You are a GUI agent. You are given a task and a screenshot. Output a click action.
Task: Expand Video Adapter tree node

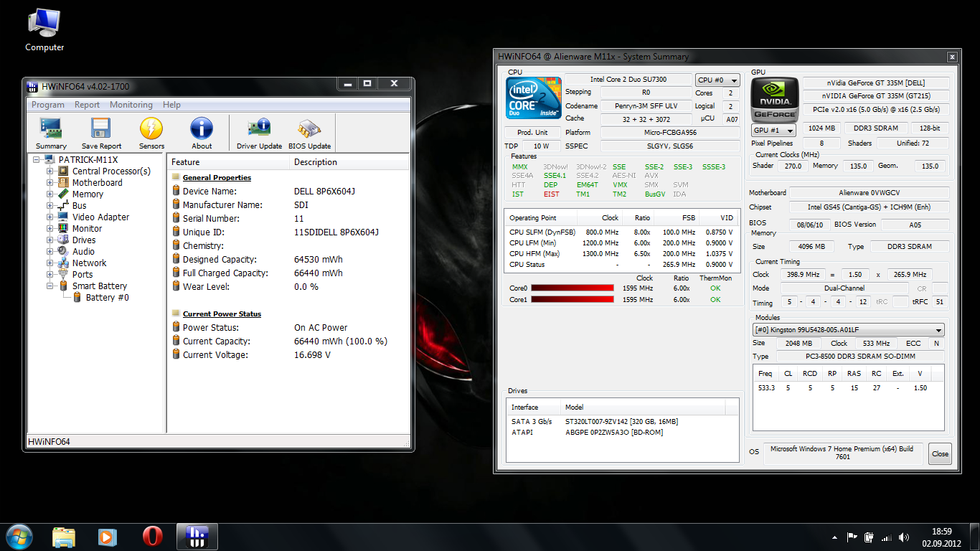[x=50, y=217]
